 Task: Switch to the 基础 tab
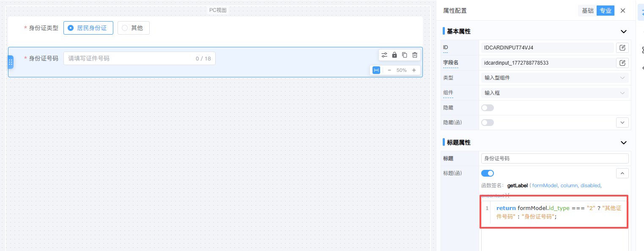coord(587,11)
